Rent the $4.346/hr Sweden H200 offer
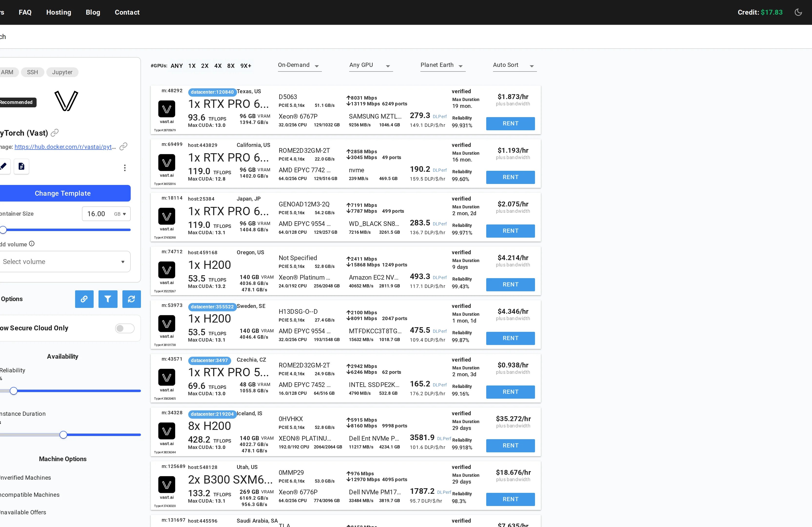 click(x=510, y=338)
